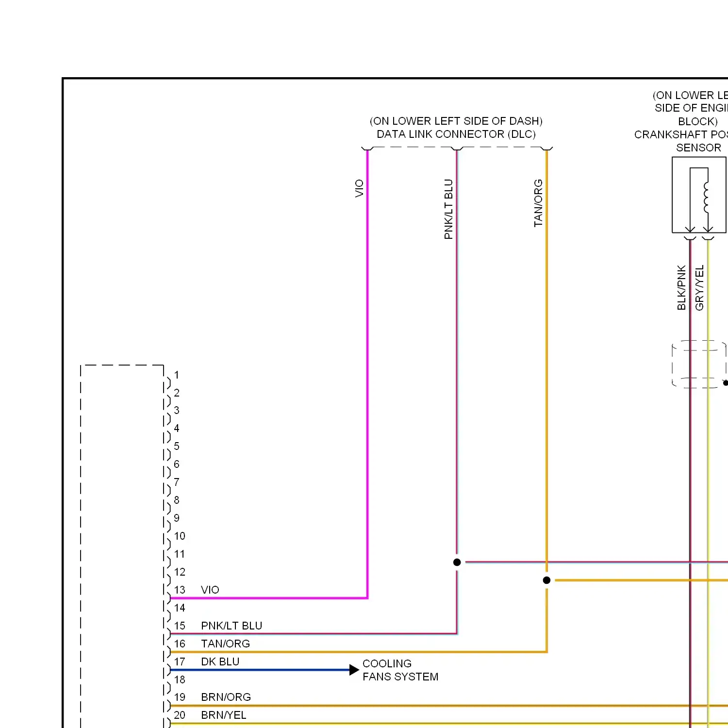Image resolution: width=728 pixels, height=728 pixels.
Task: Click connector pin number 14
Action: (x=180, y=608)
